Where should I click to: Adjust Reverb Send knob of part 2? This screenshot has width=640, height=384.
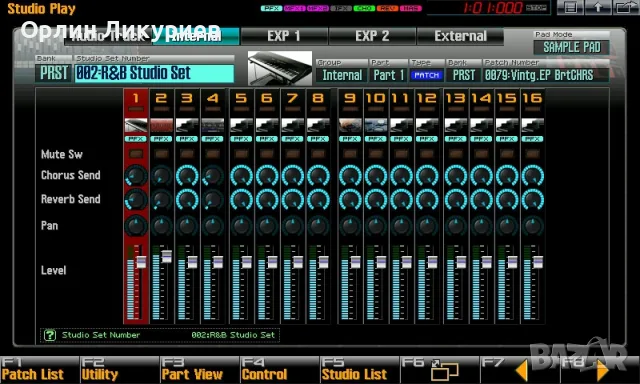(162, 200)
